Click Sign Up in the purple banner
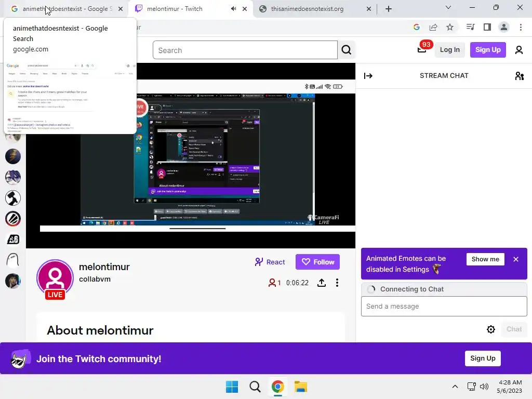Screen dimensions: 532x399 [483, 358]
